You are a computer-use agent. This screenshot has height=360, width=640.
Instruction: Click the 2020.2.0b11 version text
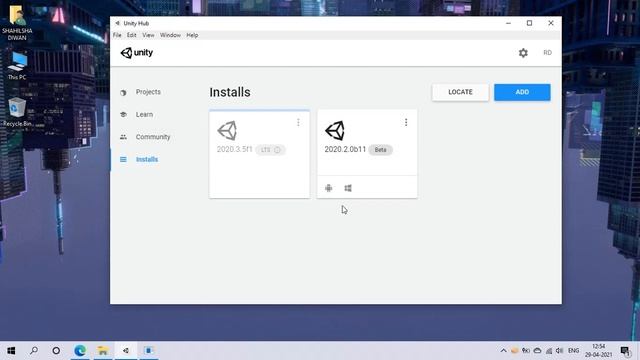coord(345,149)
